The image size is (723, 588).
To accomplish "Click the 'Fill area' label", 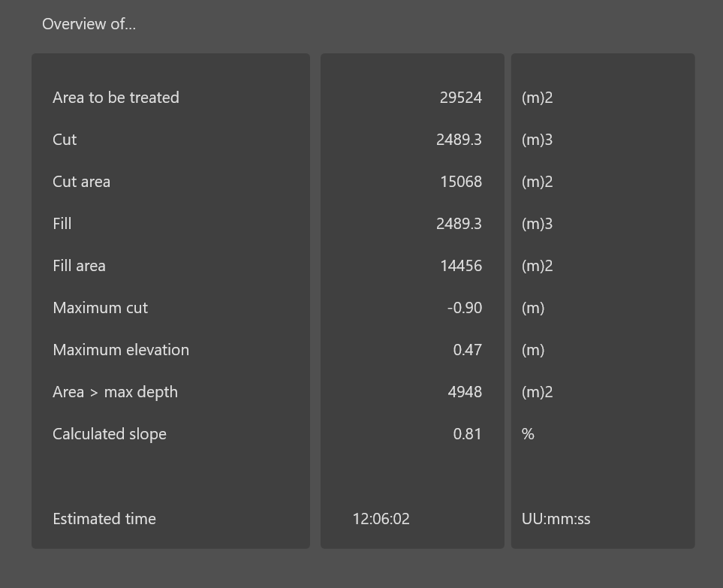I will (79, 266).
